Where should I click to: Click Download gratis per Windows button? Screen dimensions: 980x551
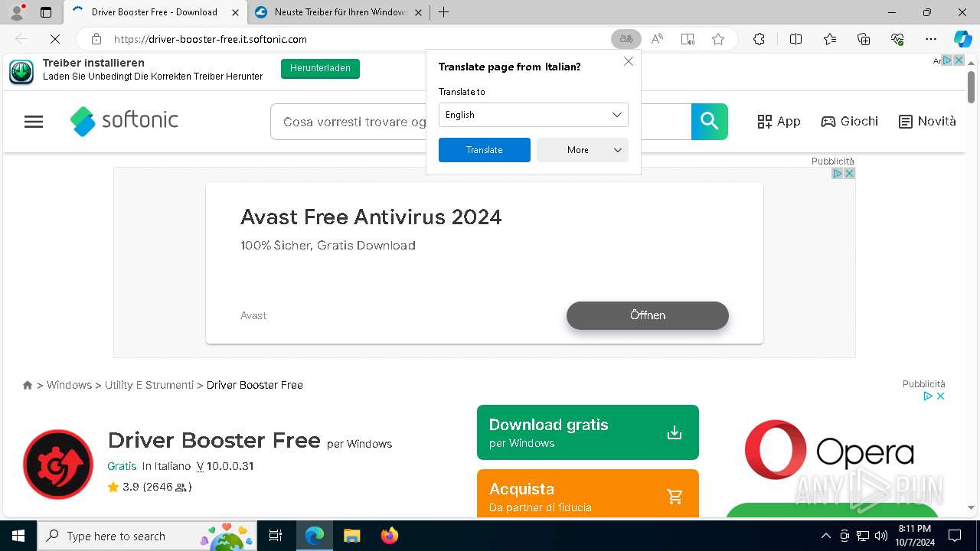[x=588, y=432]
